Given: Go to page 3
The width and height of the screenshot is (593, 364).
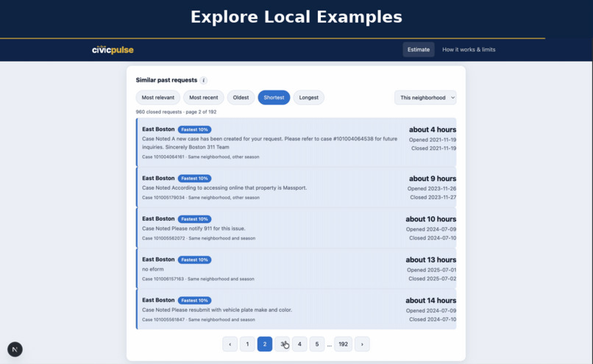Looking at the screenshot, I should pos(282,344).
